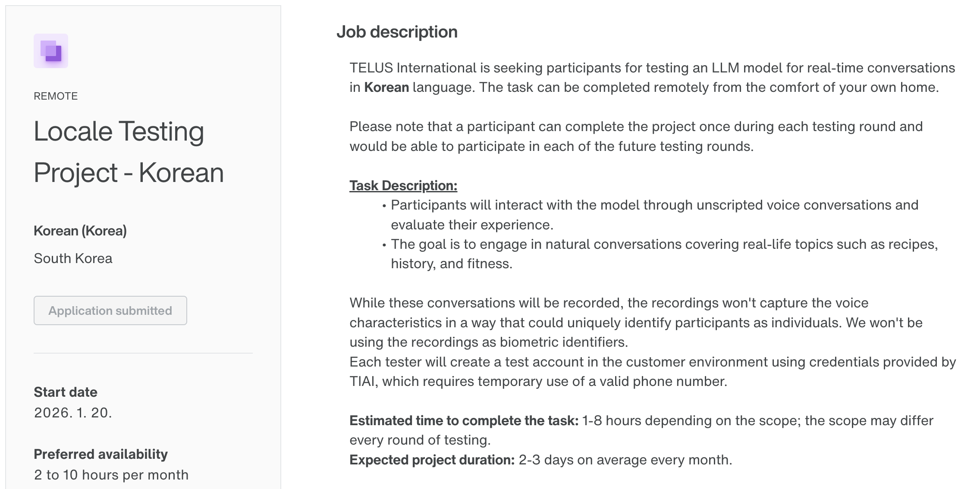This screenshot has height=489, width=980.
Task: Click the Start date heading
Action: pyautogui.click(x=66, y=392)
